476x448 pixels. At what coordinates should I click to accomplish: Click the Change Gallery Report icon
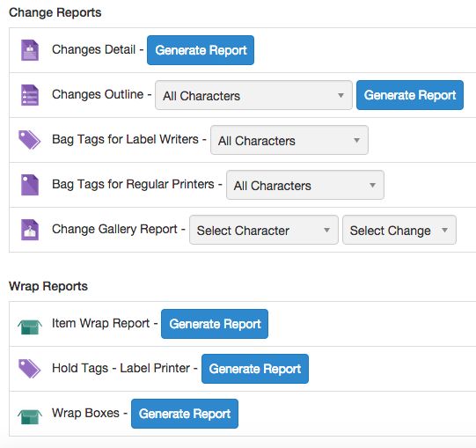click(x=30, y=230)
